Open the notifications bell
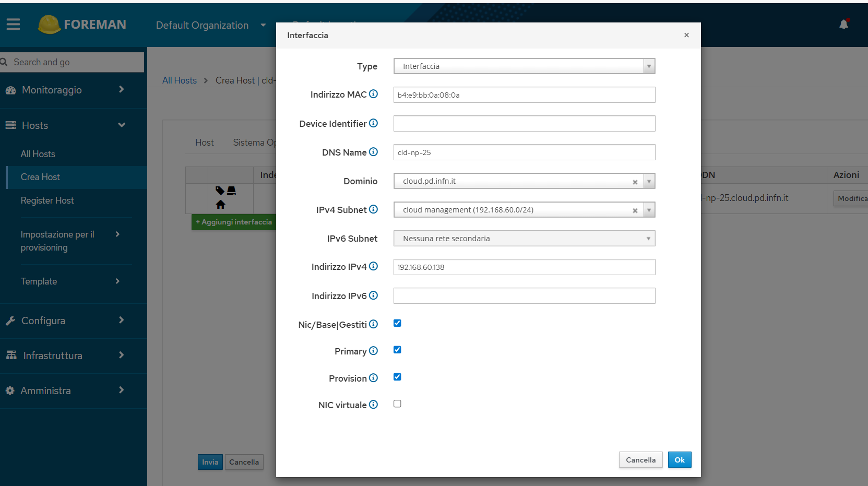This screenshot has width=868, height=486. (843, 24)
